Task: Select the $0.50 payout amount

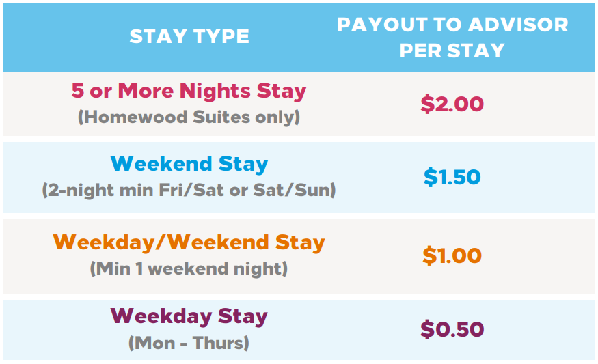Action: tap(452, 329)
